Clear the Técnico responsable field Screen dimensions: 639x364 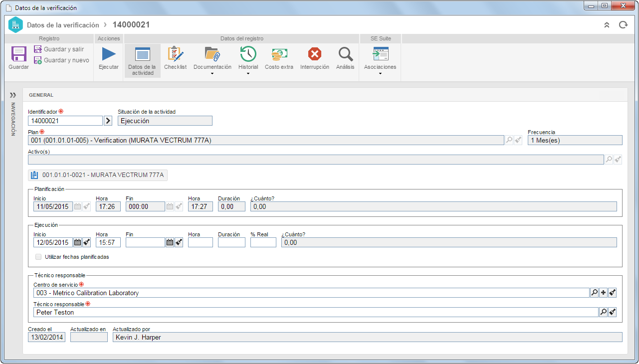[x=613, y=312]
